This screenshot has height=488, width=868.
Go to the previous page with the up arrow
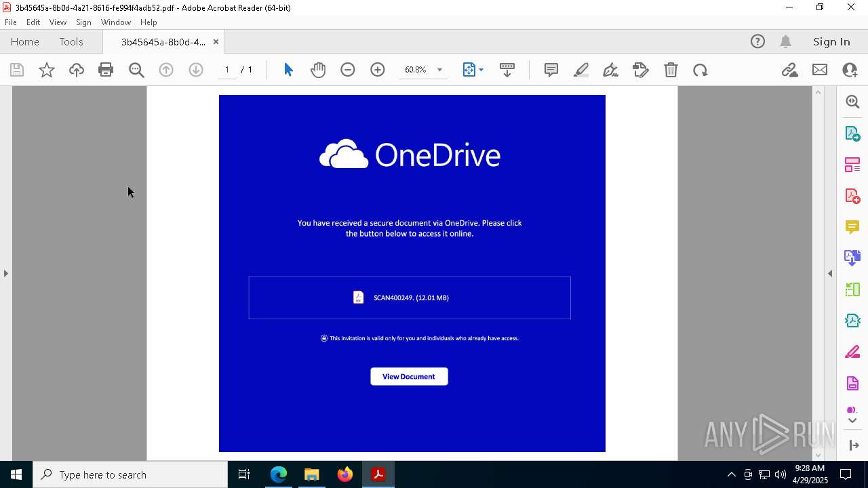(166, 70)
